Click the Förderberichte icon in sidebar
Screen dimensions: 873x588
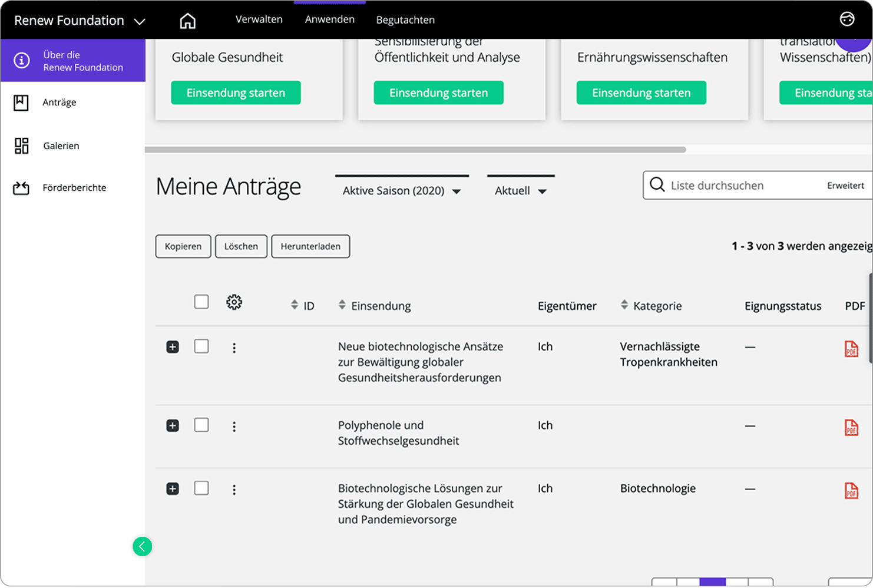coord(21,188)
